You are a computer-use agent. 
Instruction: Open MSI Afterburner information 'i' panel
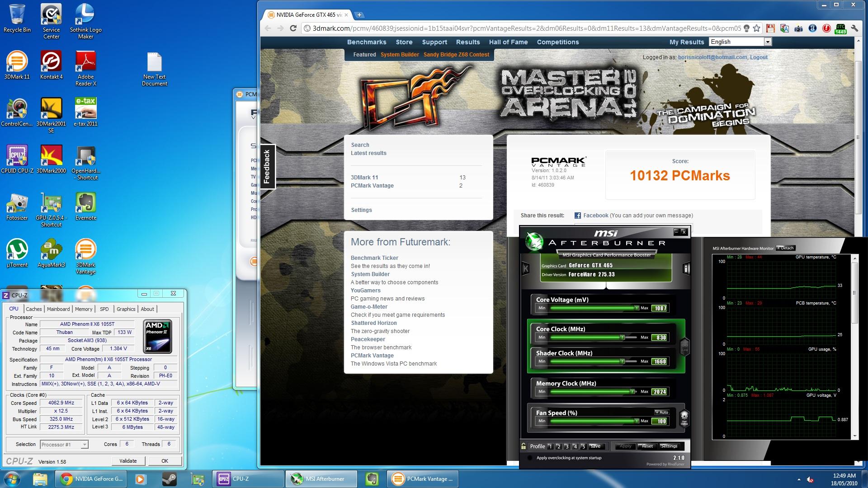[686, 269]
